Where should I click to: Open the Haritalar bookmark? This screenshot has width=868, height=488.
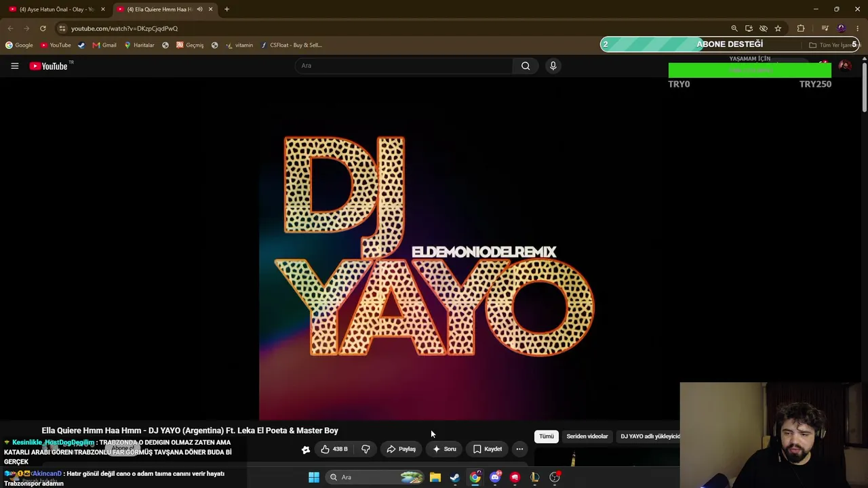click(x=139, y=45)
